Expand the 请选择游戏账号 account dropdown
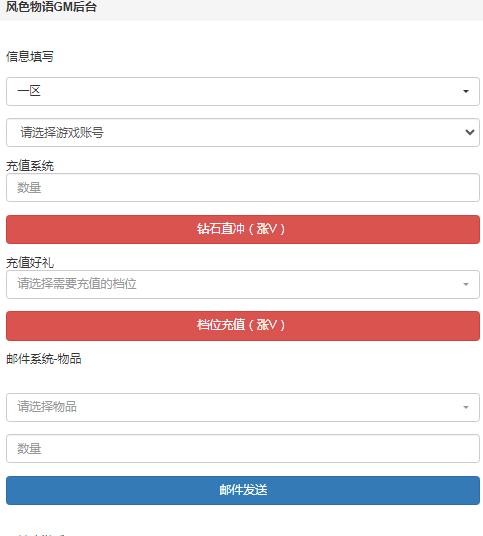The height and width of the screenshot is (536, 483). tap(243, 132)
